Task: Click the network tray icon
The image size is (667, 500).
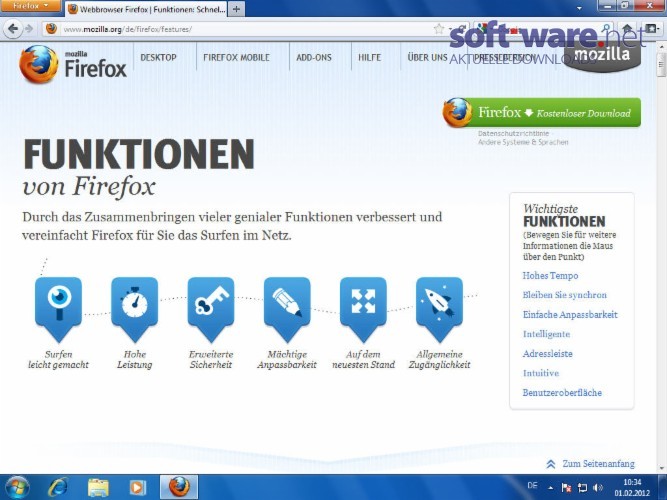Action: pyautogui.click(x=582, y=487)
